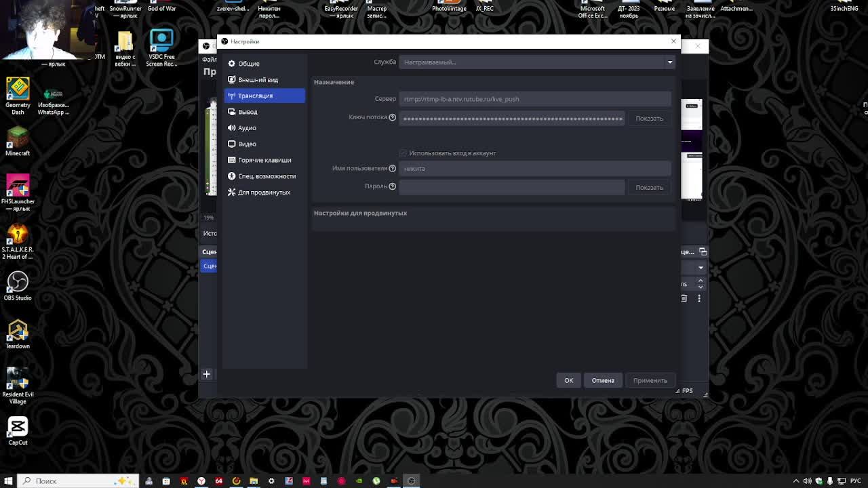Viewport: 868px width, 488px height.
Task: Click the help icon beside Ключ потока
Action: (x=392, y=117)
